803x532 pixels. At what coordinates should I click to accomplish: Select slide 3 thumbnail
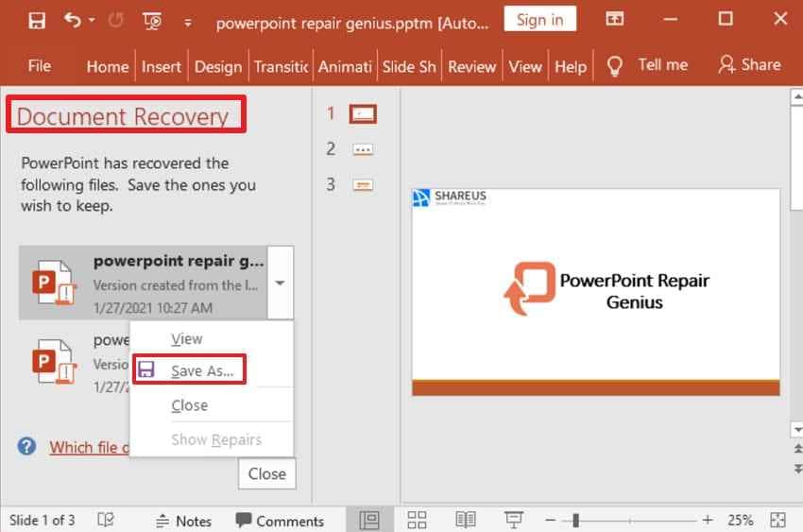pyautogui.click(x=363, y=185)
